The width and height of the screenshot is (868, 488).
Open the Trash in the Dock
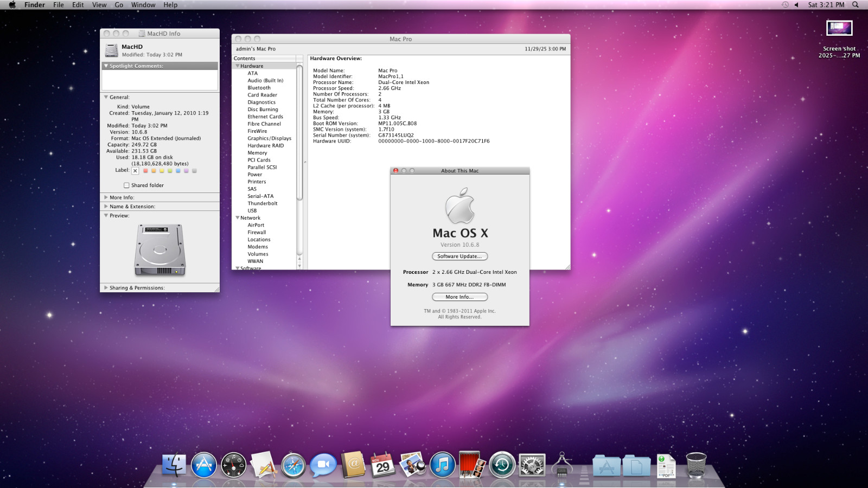coord(696,465)
